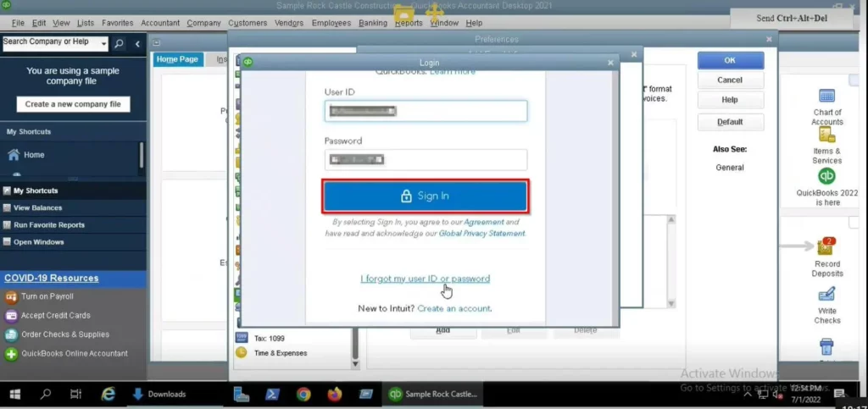Screen dimensions: 868x409
Task: Click QuickBooks Online Accountant plus icon
Action: [x=11, y=354]
